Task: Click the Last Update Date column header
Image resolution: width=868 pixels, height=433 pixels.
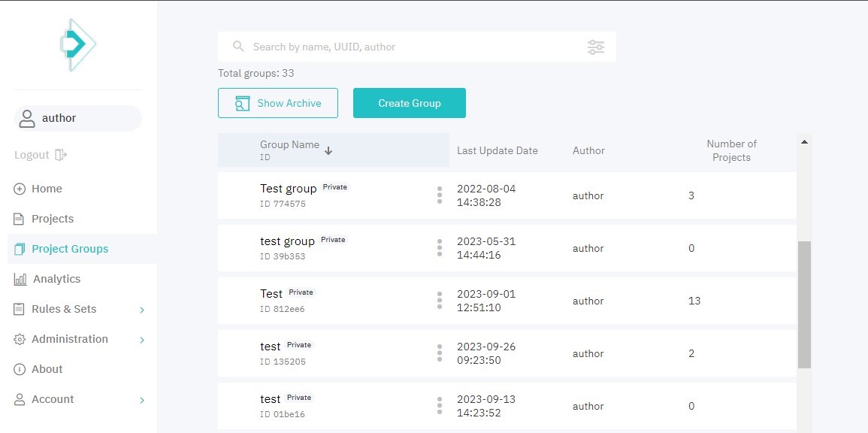Action: (497, 150)
